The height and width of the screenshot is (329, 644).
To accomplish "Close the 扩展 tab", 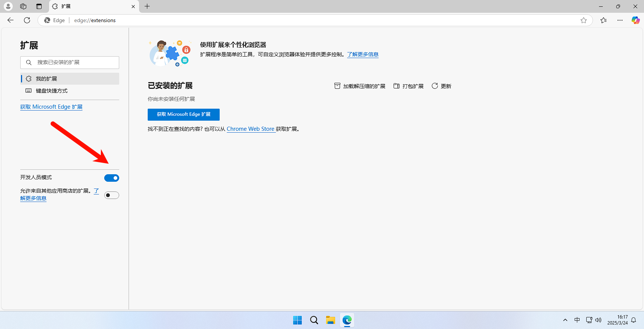I will (133, 6).
